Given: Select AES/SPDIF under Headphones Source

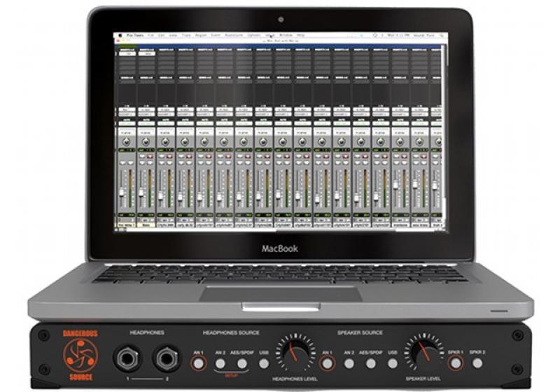Looking at the screenshot, I should click(242, 363).
